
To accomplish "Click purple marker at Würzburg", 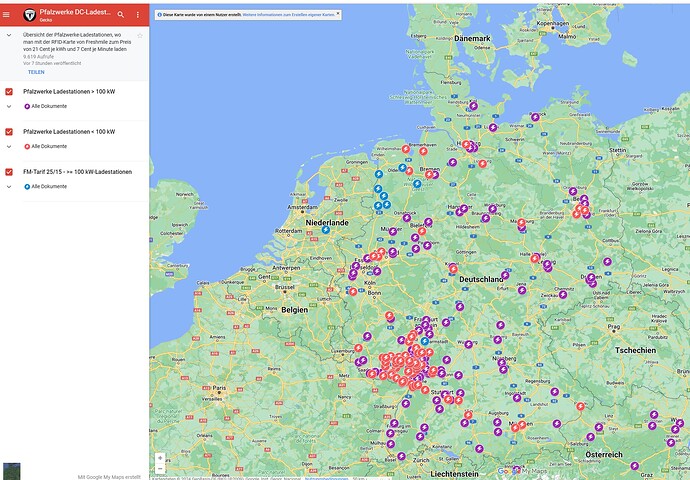I will click(x=469, y=344).
